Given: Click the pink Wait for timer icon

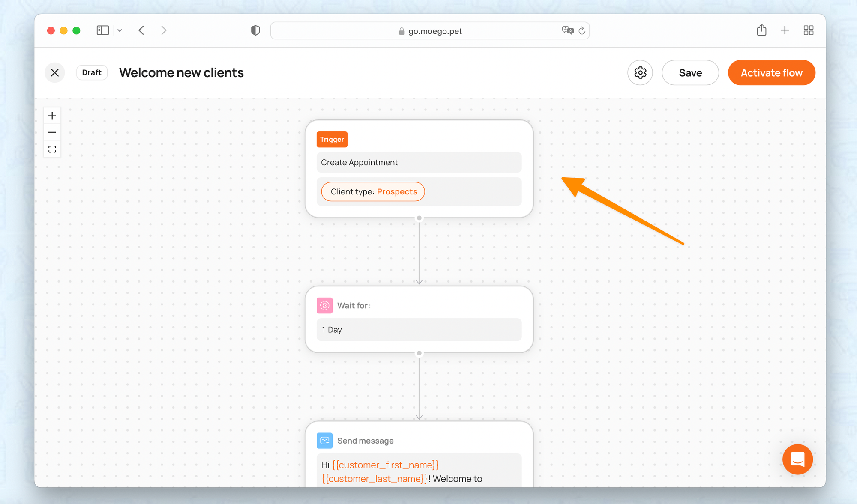Looking at the screenshot, I should [x=324, y=305].
